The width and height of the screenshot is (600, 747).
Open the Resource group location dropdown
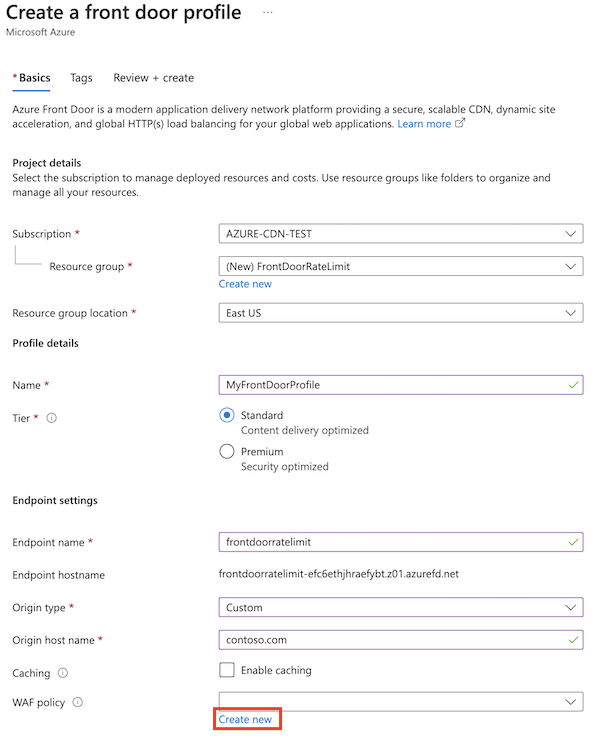coord(400,313)
